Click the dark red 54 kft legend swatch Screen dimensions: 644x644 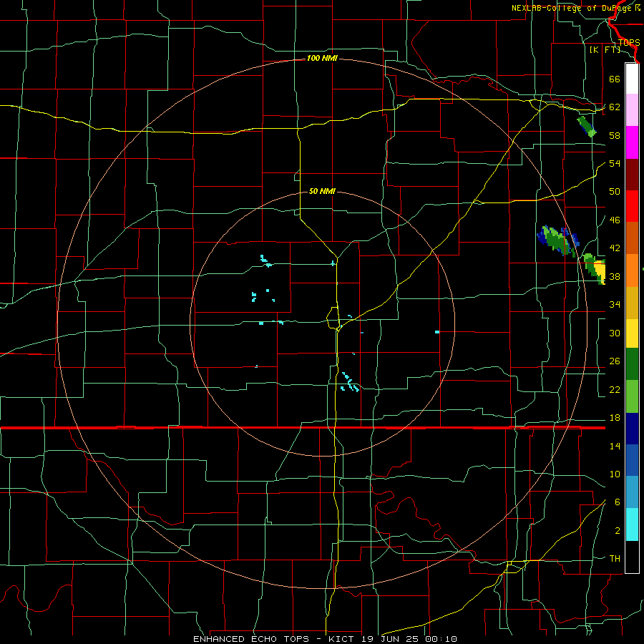[x=632, y=175]
